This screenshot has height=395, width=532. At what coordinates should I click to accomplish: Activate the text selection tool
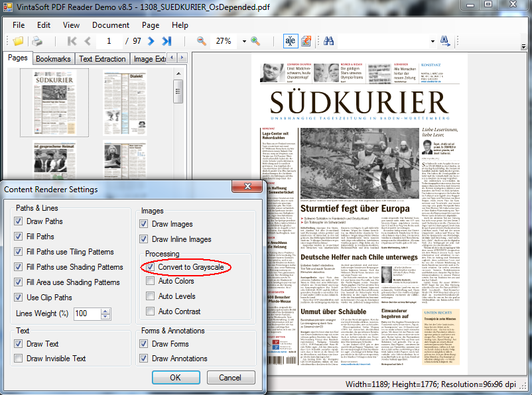[x=290, y=41]
